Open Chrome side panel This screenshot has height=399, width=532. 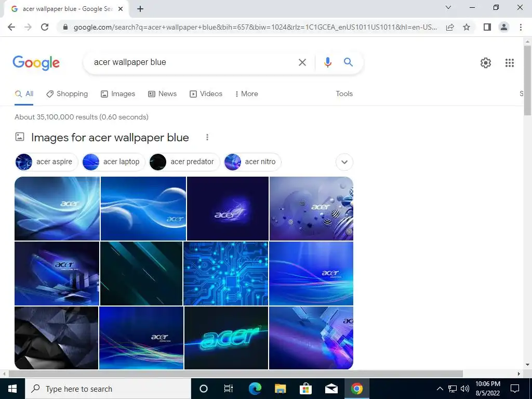tap(487, 27)
